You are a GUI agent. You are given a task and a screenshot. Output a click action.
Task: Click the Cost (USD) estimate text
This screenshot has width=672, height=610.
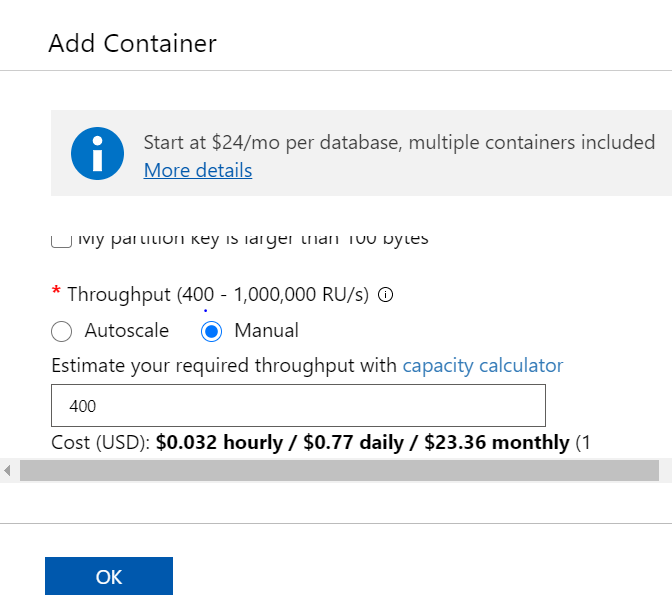(320, 442)
